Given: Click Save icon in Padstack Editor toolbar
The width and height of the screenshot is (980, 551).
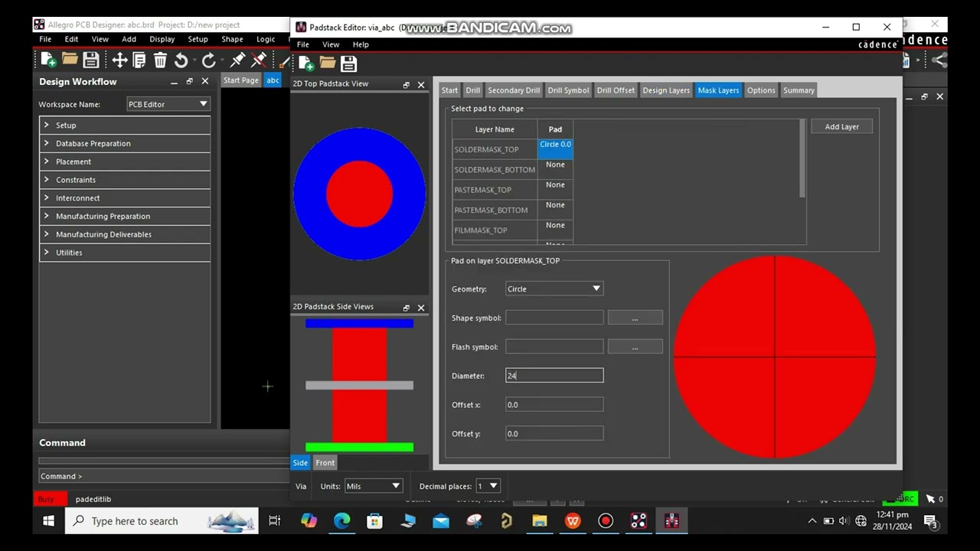Looking at the screenshot, I should tap(348, 64).
